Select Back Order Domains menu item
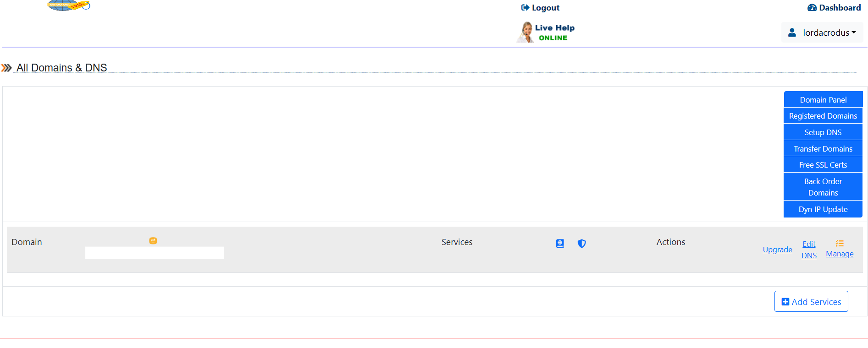The image size is (868, 348). click(823, 187)
